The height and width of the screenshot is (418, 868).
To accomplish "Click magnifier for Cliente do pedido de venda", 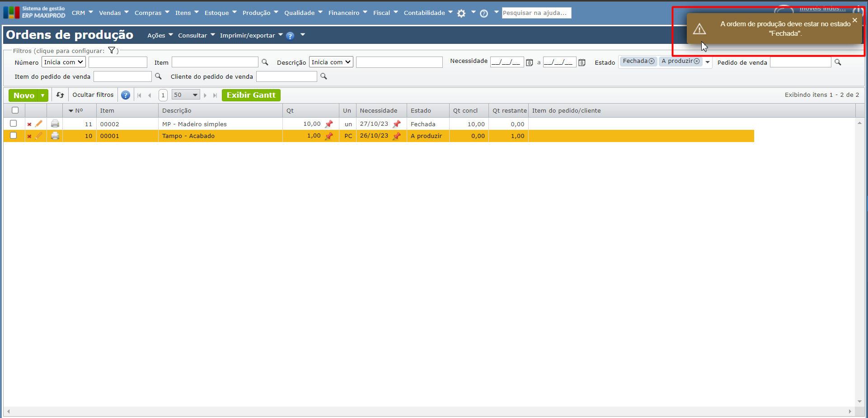I will pyautogui.click(x=324, y=76).
